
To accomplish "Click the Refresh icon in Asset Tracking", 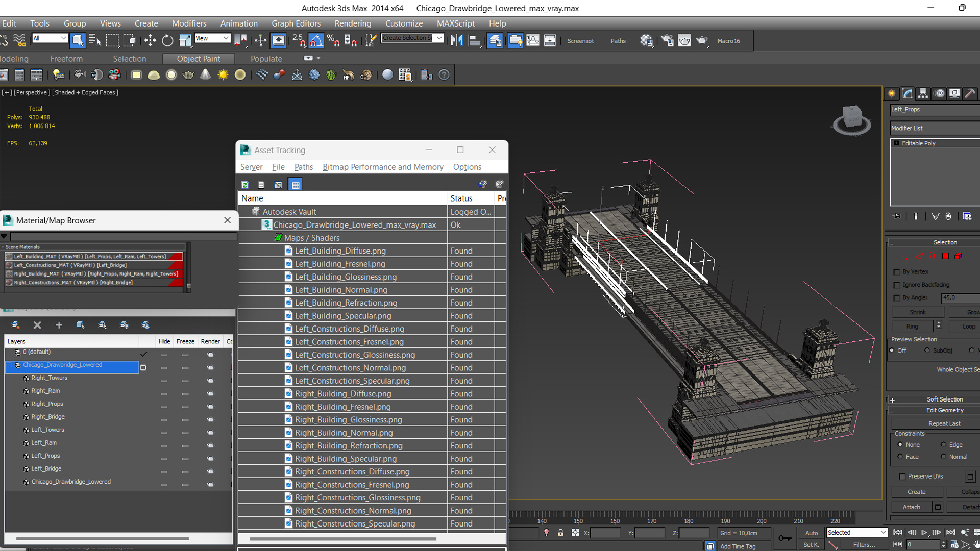I will [245, 185].
